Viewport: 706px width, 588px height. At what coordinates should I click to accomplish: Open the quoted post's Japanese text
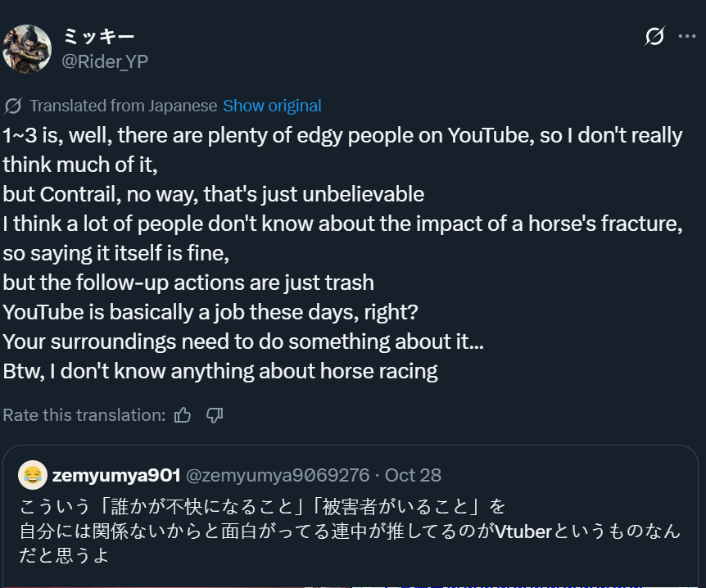(350, 531)
